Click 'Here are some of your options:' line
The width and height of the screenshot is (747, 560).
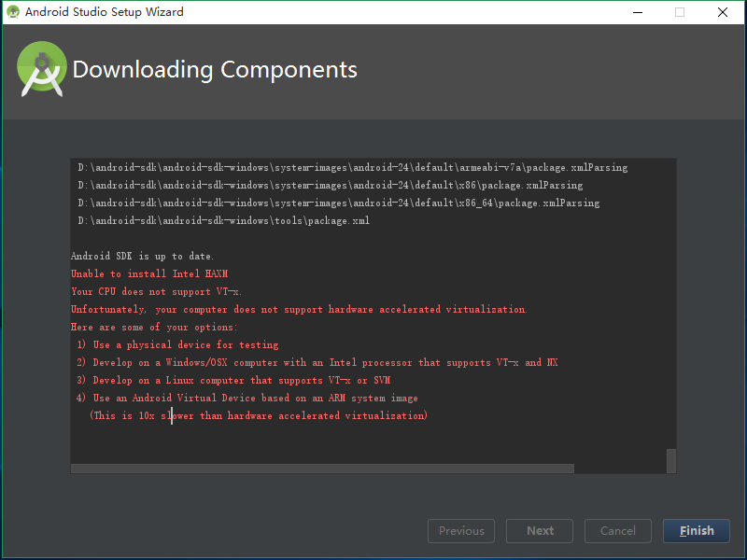click(154, 328)
